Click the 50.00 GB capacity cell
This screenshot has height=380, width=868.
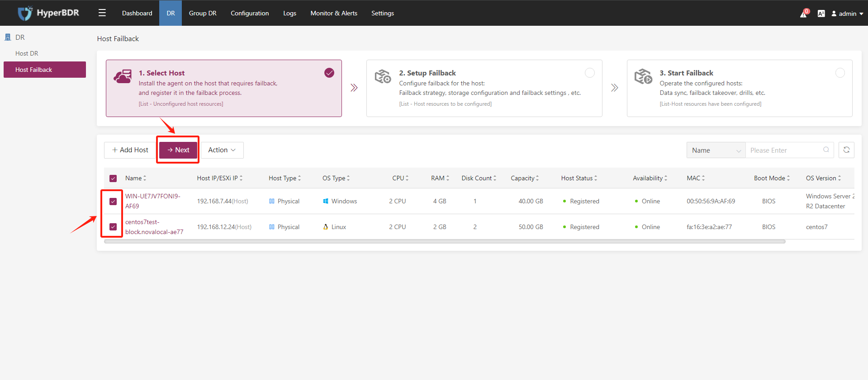coord(531,227)
